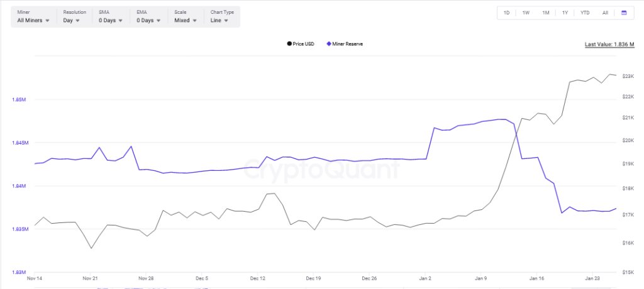Viewport: 644px width, 289px height.
Task: Click the Last Value 1.836 M link
Action: click(x=609, y=44)
